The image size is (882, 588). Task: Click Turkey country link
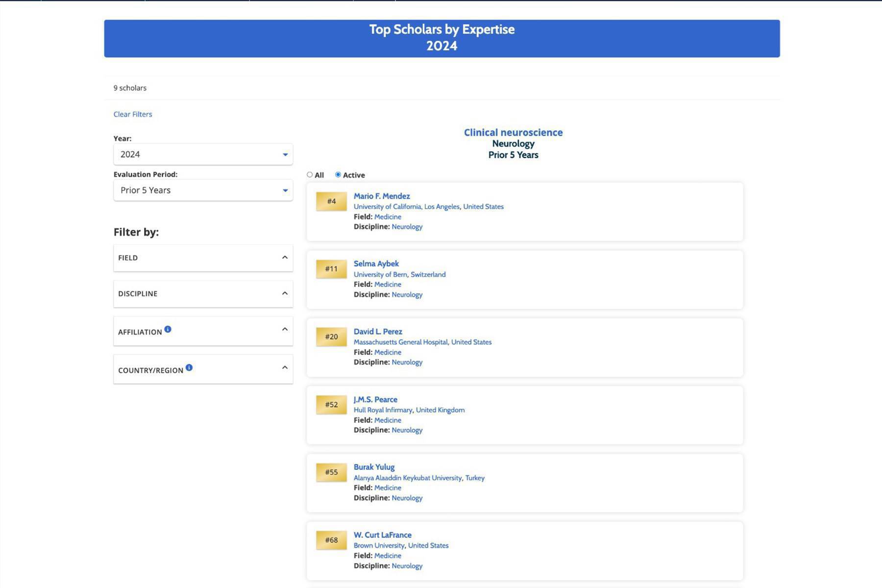pyautogui.click(x=475, y=478)
